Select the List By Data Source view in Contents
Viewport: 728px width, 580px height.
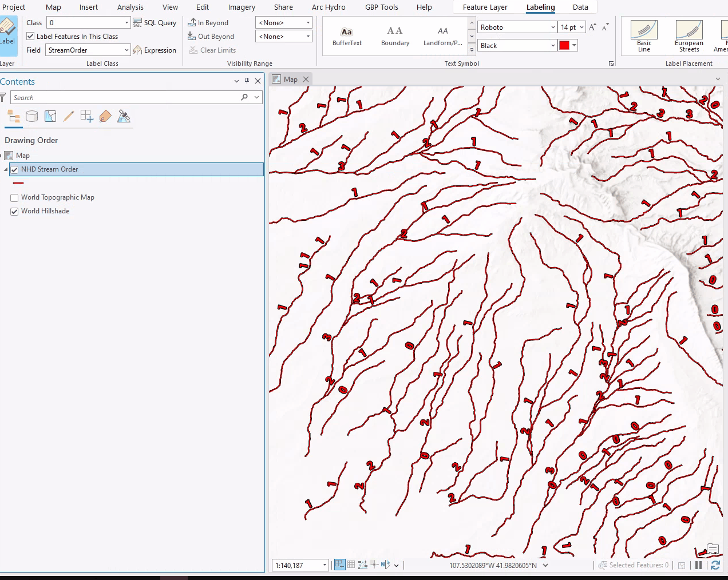[x=32, y=116]
